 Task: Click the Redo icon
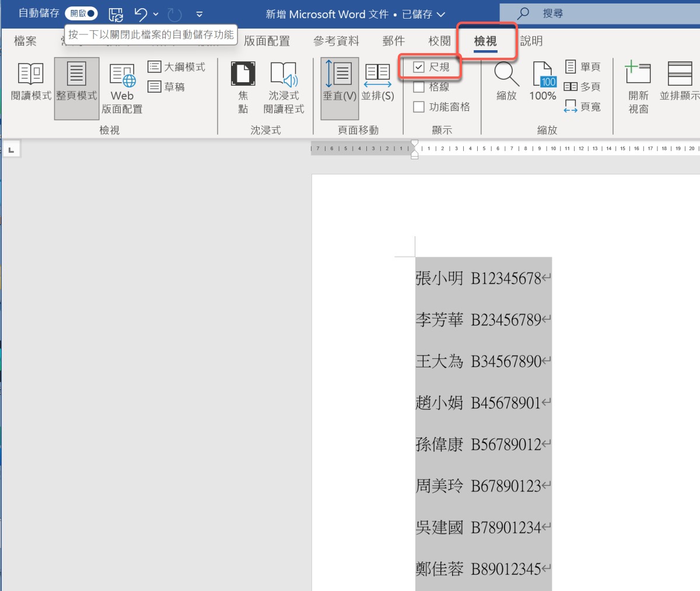pos(174,14)
